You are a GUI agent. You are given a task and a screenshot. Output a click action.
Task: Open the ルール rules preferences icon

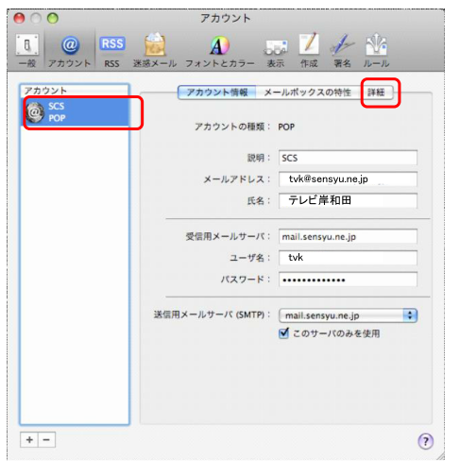pyautogui.click(x=376, y=50)
